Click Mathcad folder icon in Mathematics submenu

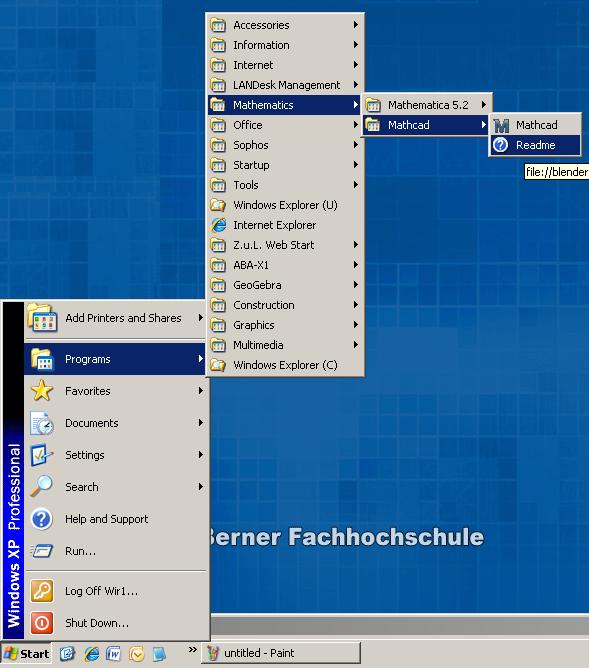point(373,125)
